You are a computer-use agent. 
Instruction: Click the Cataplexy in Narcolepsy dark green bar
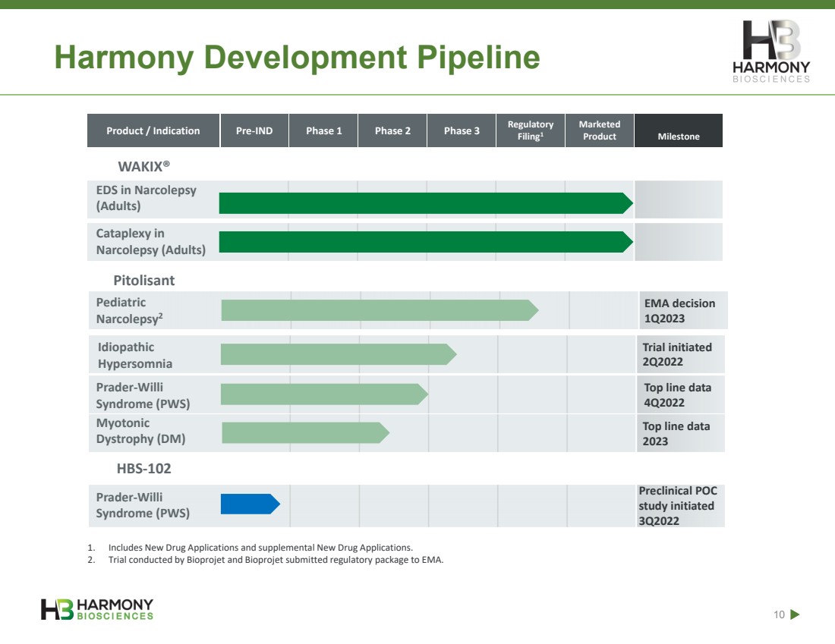point(426,242)
